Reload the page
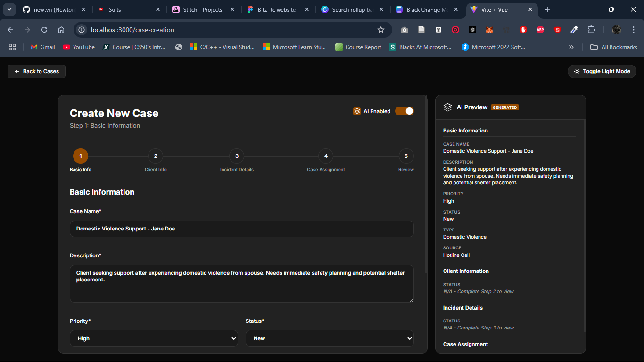 click(44, 30)
